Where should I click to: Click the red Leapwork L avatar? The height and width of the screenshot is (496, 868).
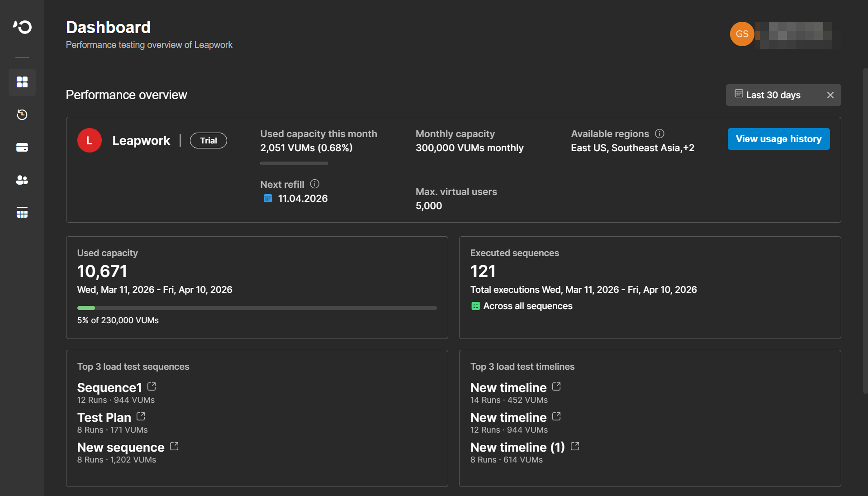[x=89, y=141]
